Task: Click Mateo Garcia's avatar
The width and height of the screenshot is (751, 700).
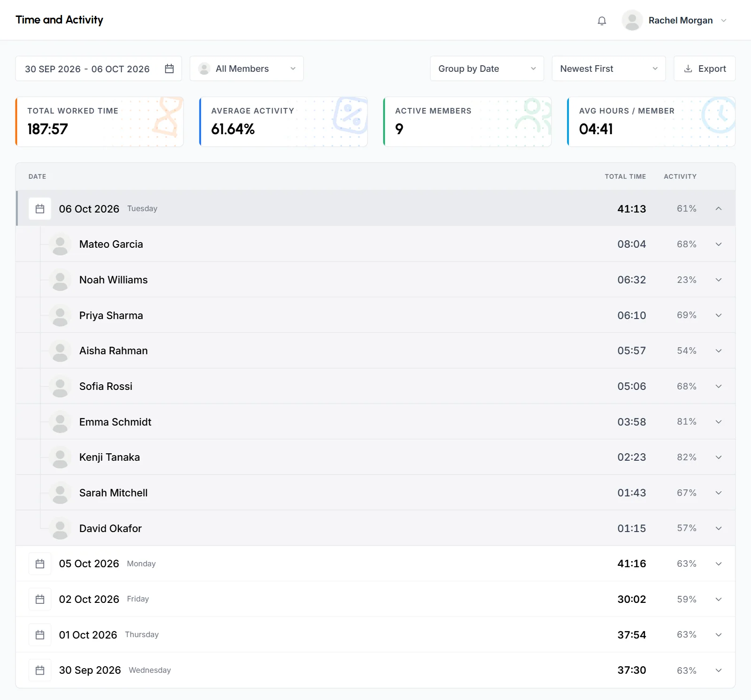Action: click(x=60, y=244)
